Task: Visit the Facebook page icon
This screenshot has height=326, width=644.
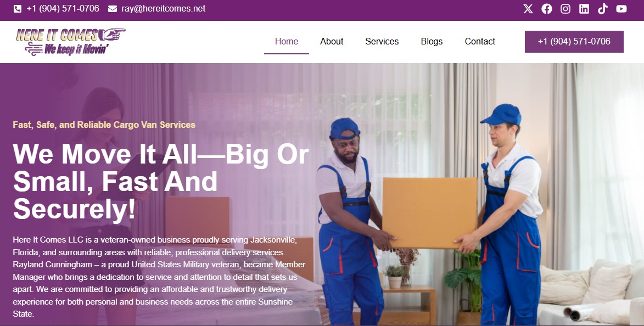Action: point(547,9)
